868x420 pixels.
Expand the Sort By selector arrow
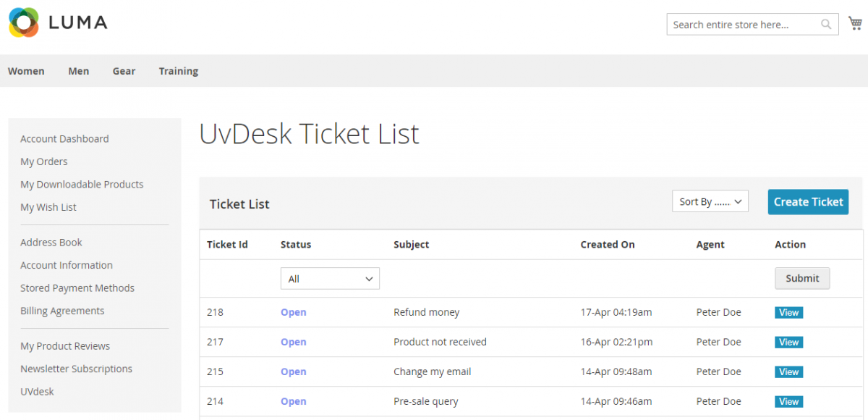point(739,201)
